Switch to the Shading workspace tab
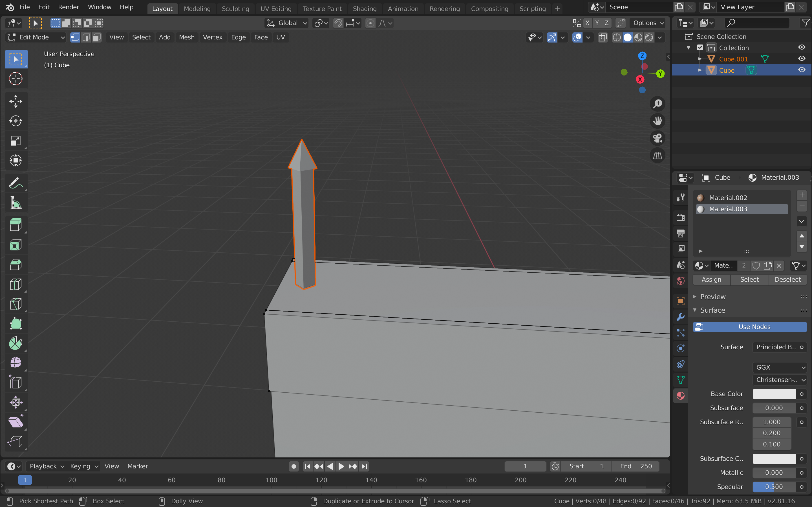Viewport: 812px width, 507px height. point(365,9)
